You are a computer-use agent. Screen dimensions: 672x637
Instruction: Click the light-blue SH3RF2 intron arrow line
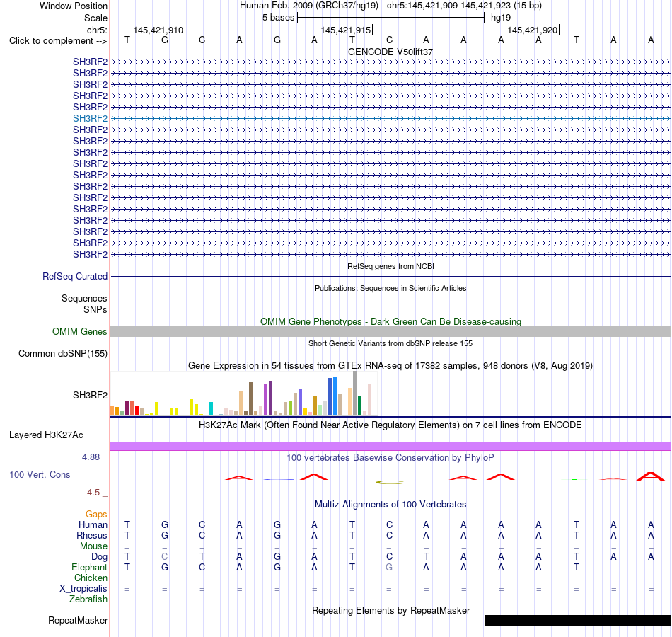tap(390, 118)
